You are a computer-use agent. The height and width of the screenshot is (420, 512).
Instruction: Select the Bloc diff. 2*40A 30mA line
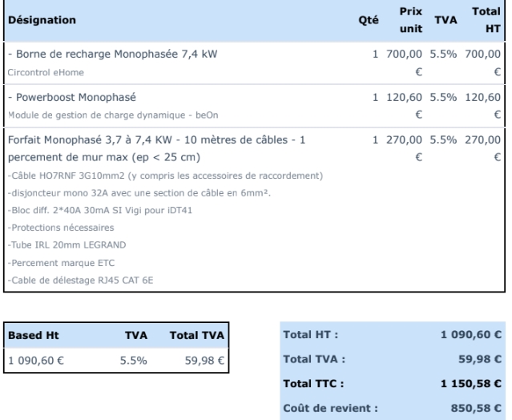101,210
